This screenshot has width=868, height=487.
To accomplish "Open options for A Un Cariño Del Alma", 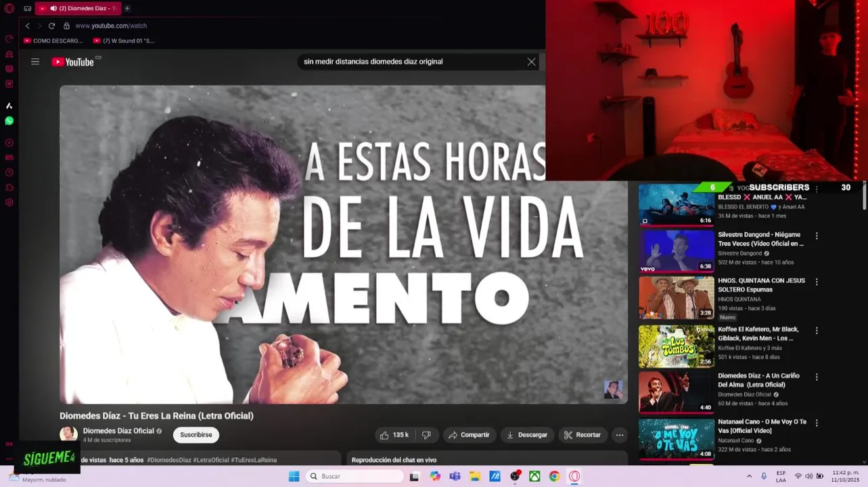I will coord(817,377).
